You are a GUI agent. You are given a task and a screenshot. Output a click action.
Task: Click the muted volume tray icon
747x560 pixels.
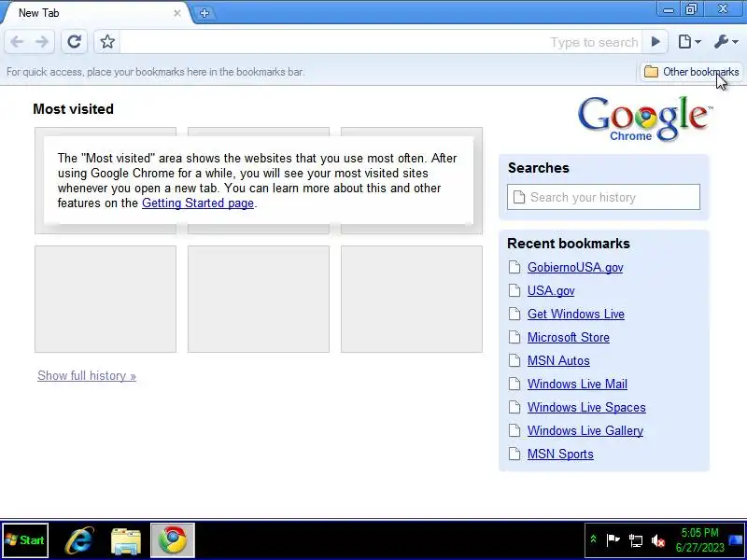(x=658, y=540)
